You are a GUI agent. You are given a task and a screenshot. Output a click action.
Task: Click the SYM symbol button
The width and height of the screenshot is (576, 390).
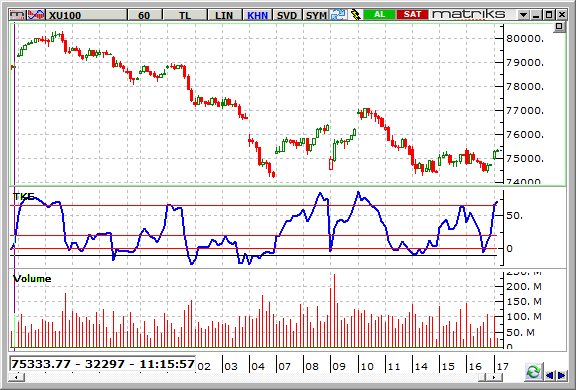(x=316, y=15)
